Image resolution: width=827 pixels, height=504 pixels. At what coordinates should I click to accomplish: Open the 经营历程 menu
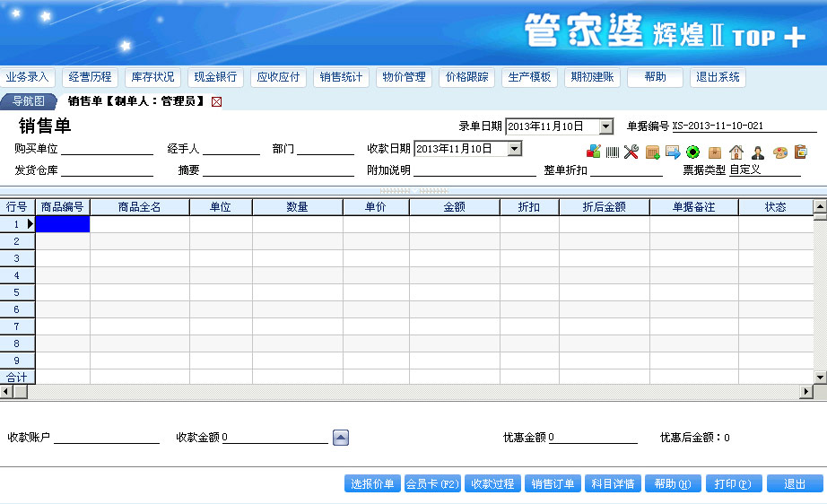point(91,77)
